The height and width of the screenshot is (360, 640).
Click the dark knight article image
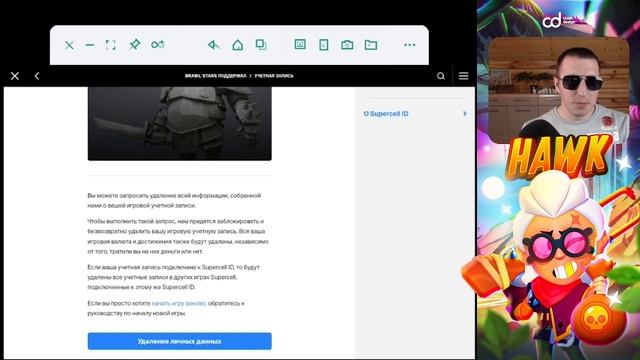pos(180,123)
